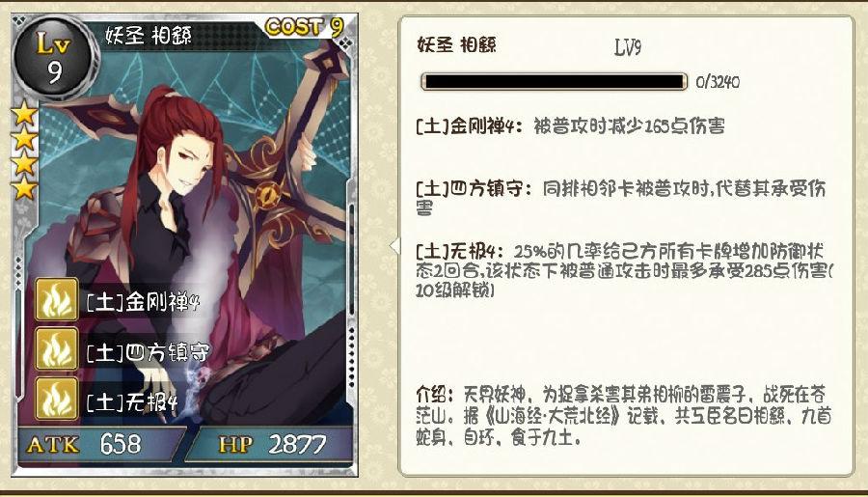The width and height of the screenshot is (868, 497).
Task: Click the experience progress bar 0/3240
Action: [x=555, y=82]
